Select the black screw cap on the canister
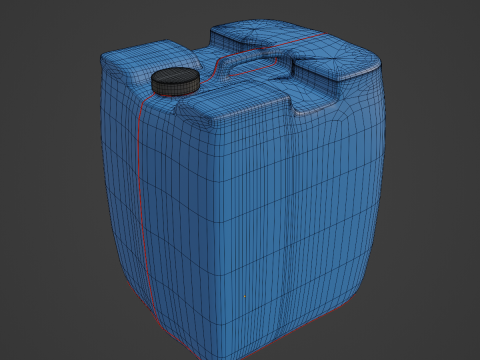The height and width of the screenshot is (360, 480). 175,81
